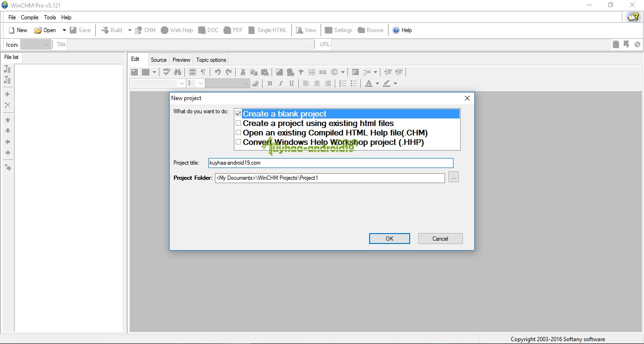Move topic up with the up arrow icon
Viewport: 644px width, 344px height.
8,120
